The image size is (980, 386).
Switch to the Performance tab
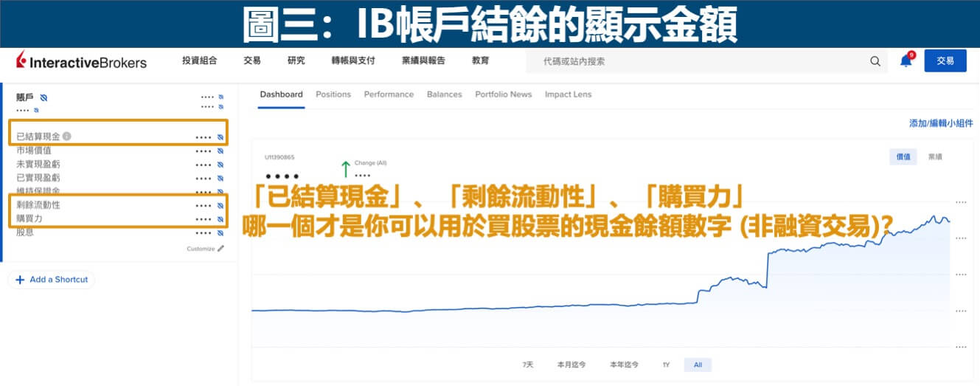point(389,94)
